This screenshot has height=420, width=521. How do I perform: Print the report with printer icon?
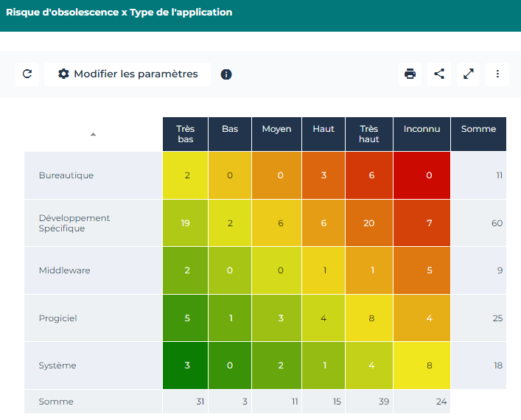coord(410,74)
